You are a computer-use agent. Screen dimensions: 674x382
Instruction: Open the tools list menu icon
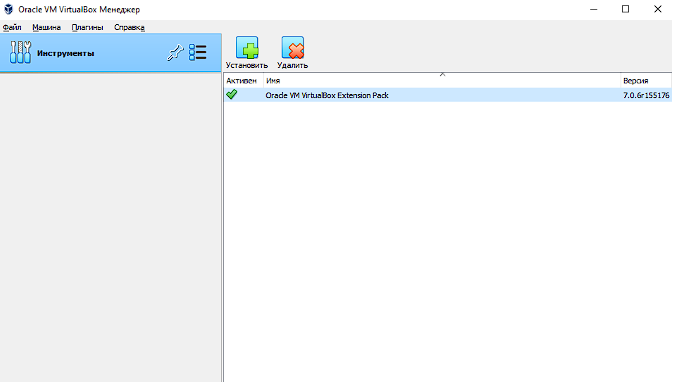click(198, 52)
